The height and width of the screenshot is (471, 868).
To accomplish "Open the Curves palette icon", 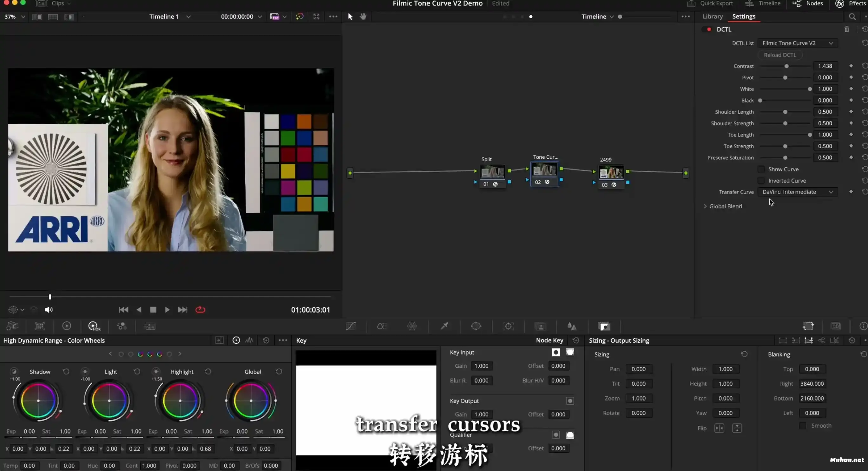I will [351, 326].
